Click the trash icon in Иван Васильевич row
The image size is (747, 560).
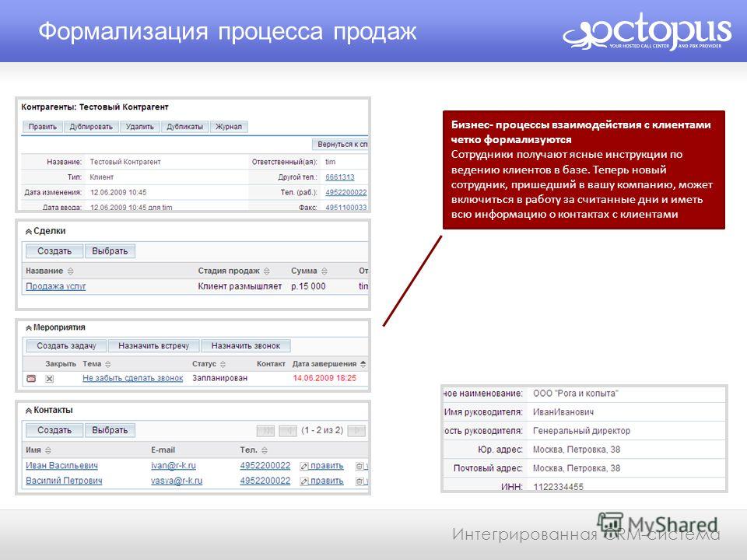coord(359,466)
